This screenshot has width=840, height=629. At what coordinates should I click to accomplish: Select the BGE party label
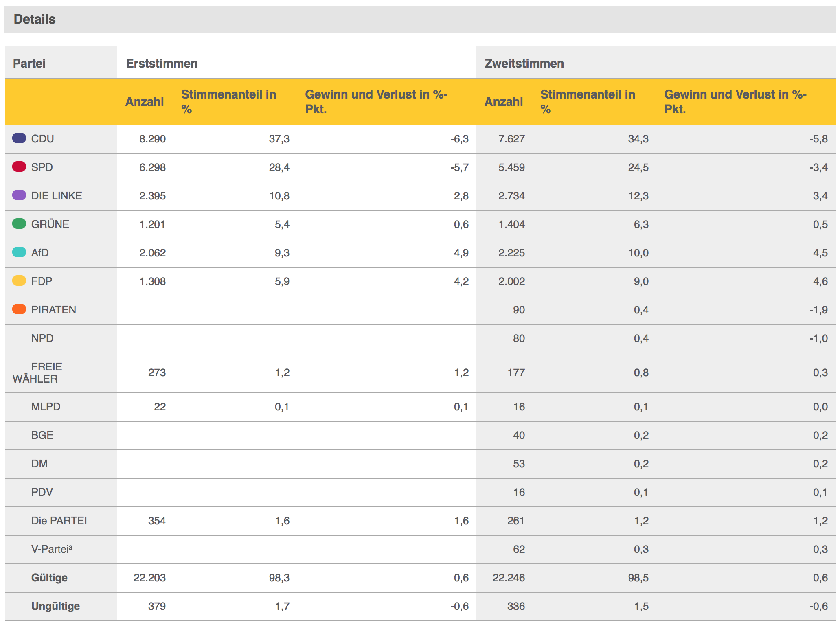[x=42, y=435]
